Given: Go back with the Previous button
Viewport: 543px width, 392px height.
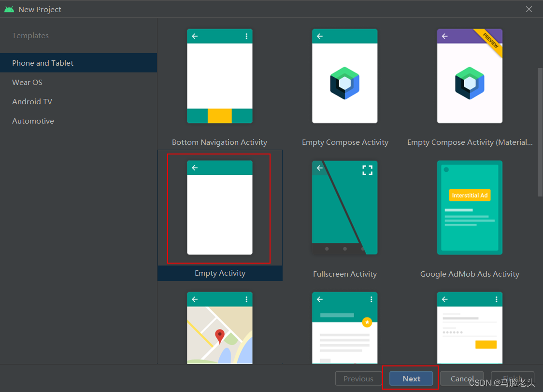Looking at the screenshot, I should [x=358, y=378].
